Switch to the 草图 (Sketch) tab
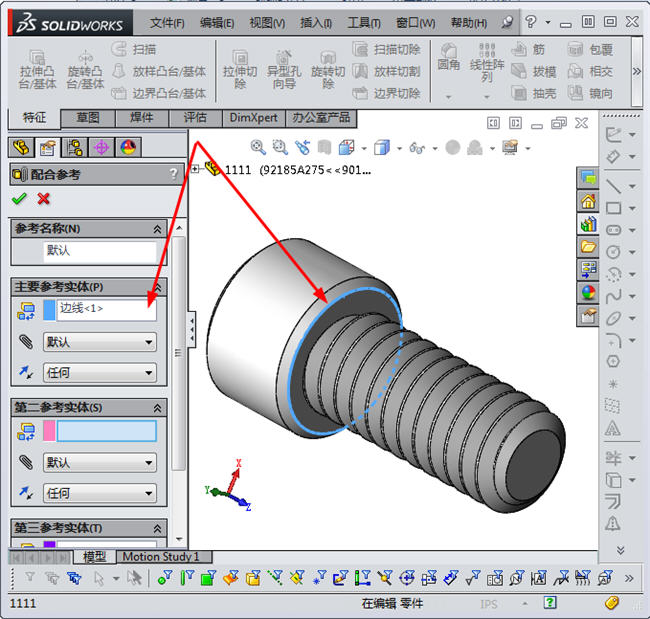The image size is (650, 619). 88,118
